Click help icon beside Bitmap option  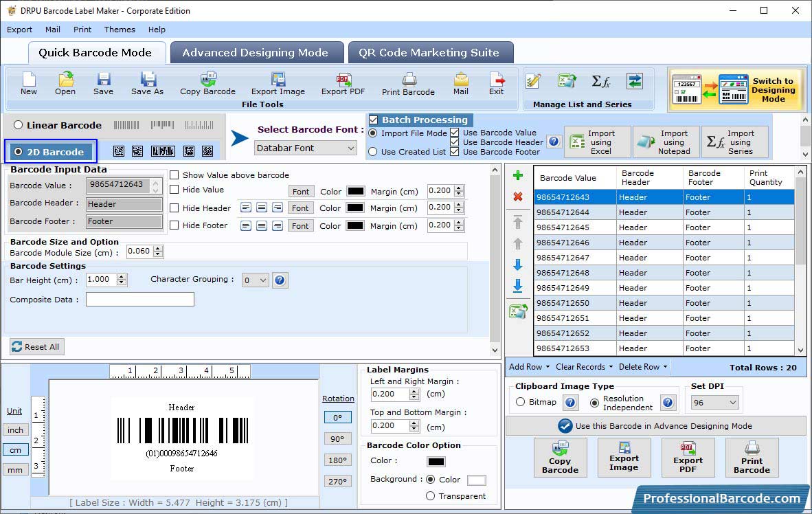570,403
